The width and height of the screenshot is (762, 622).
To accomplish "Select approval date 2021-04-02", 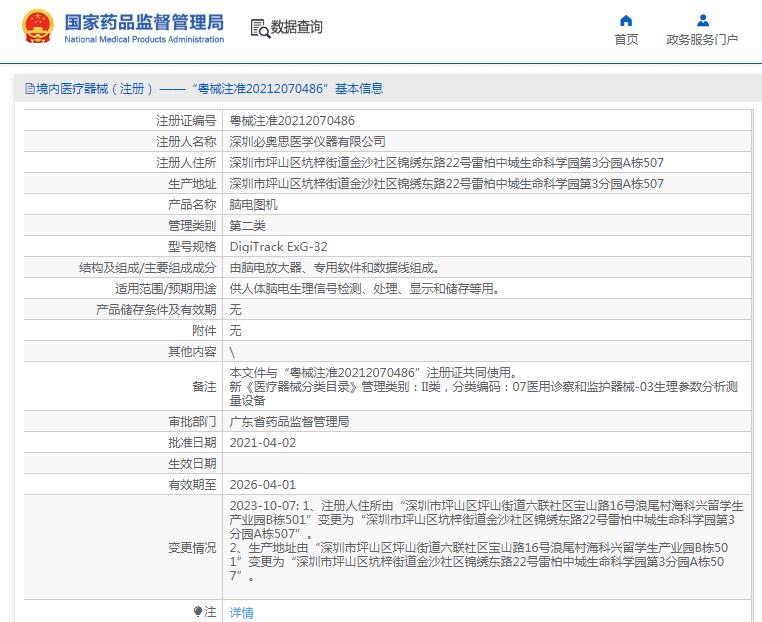I will (262, 443).
